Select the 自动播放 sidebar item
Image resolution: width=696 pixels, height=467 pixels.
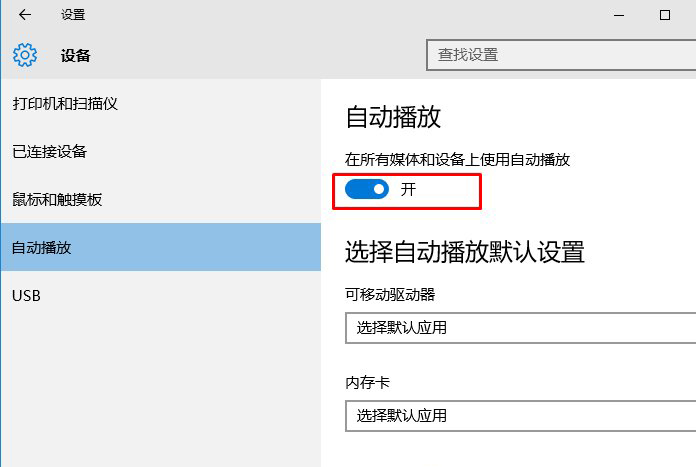click(42, 248)
